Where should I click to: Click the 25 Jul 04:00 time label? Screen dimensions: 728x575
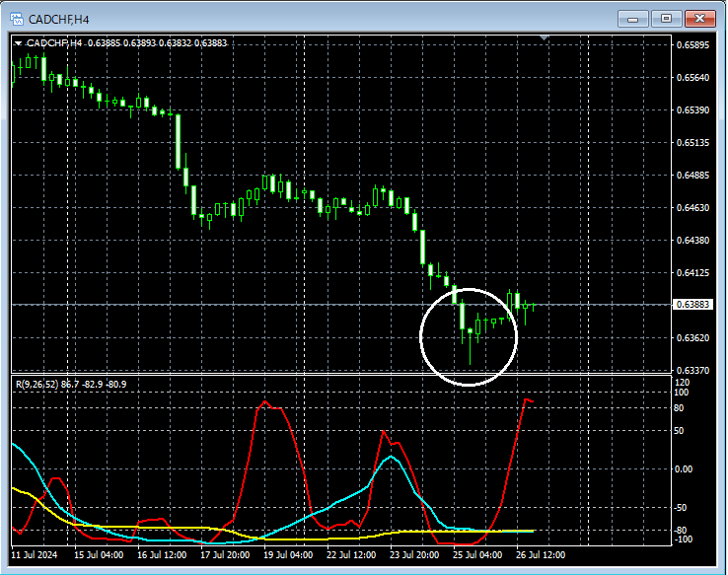click(477, 555)
